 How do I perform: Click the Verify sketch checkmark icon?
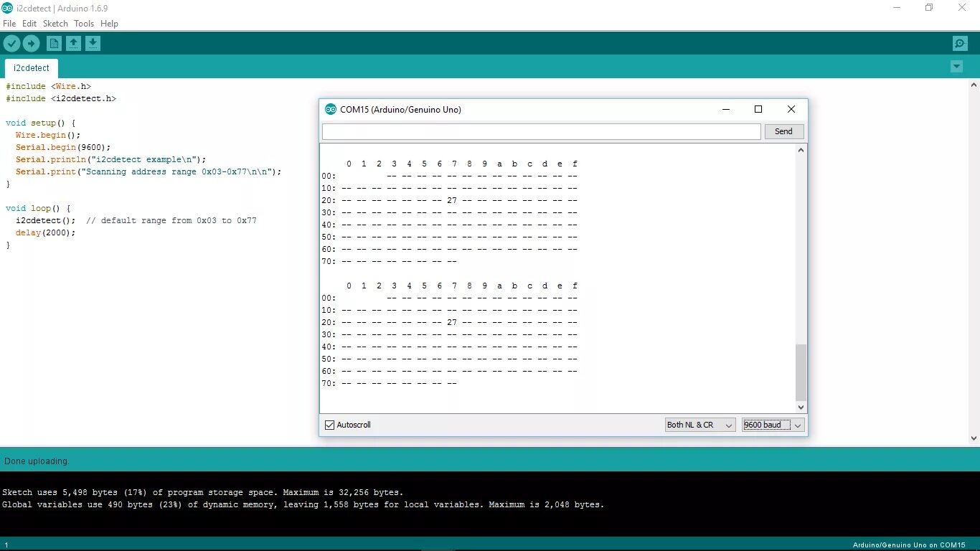tap(11, 44)
